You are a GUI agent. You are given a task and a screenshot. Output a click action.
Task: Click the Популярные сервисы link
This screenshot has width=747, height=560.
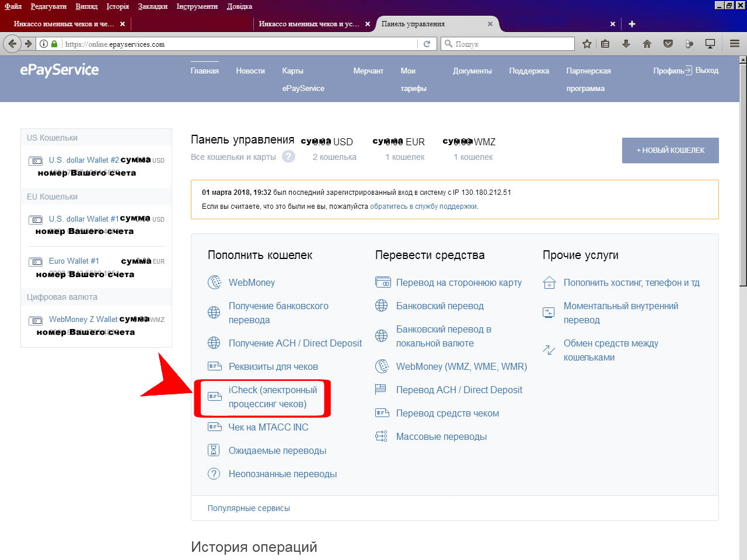click(x=249, y=508)
